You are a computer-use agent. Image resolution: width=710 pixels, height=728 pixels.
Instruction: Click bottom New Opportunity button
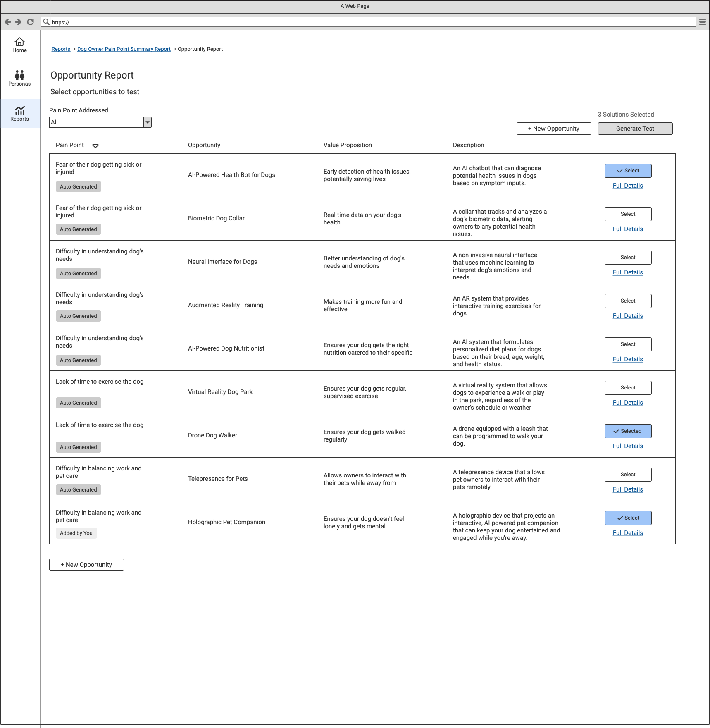(x=86, y=565)
